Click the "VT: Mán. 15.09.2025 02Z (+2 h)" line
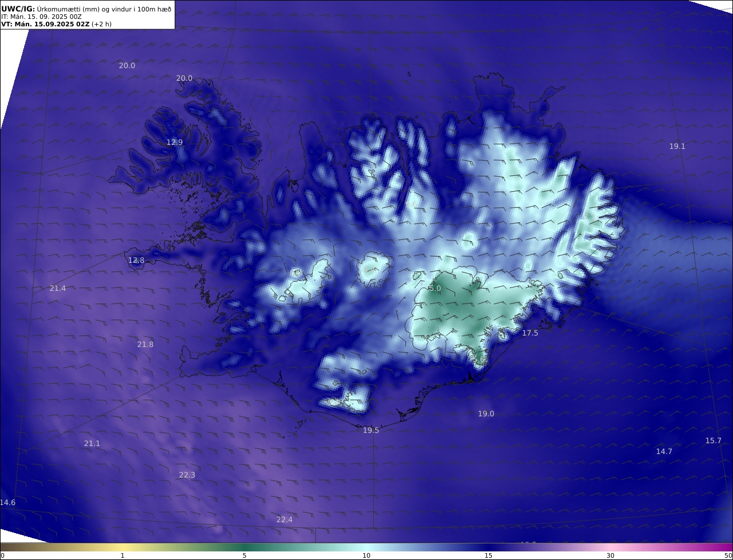The height and width of the screenshot is (560, 733). click(57, 24)
